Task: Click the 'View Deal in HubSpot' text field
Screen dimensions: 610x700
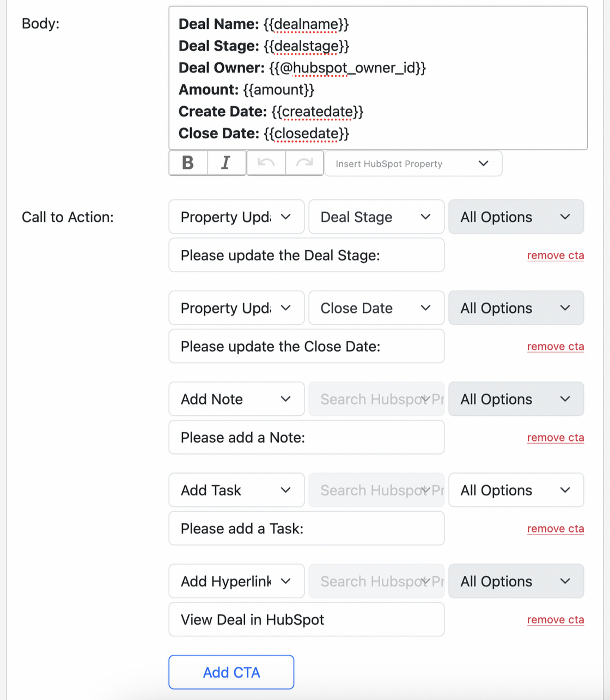Action: pyautogui.click(x=306, y=619)
